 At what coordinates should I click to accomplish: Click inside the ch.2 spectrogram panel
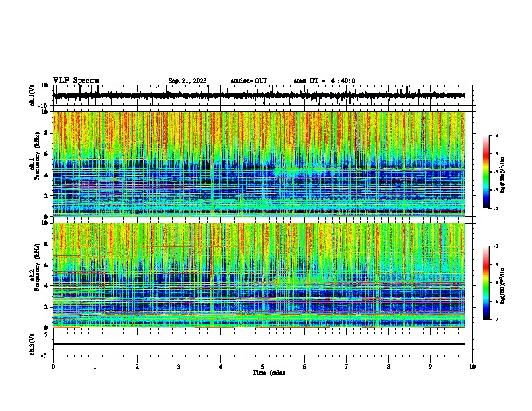pyautogui.click(x=259, y=275)
